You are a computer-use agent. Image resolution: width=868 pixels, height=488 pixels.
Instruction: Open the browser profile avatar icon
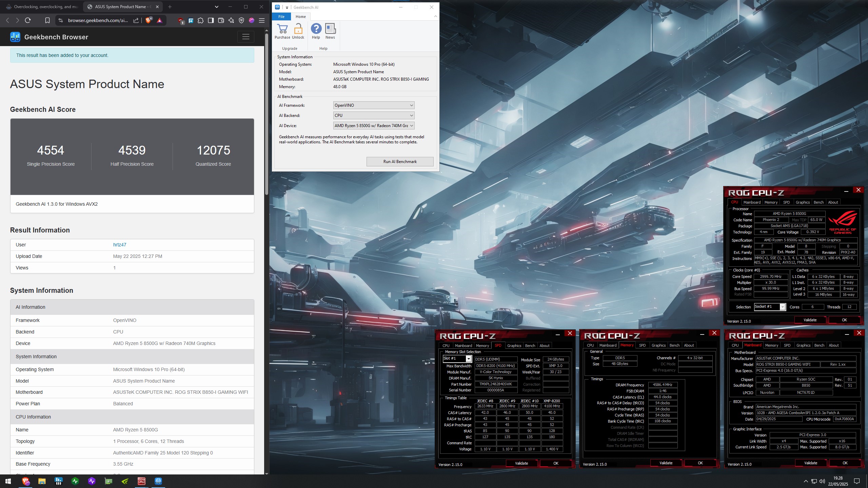pos(252,20)
